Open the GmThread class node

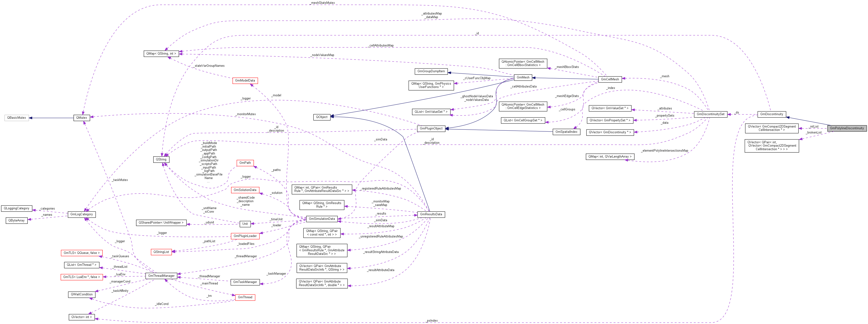(x=245, y=298)
